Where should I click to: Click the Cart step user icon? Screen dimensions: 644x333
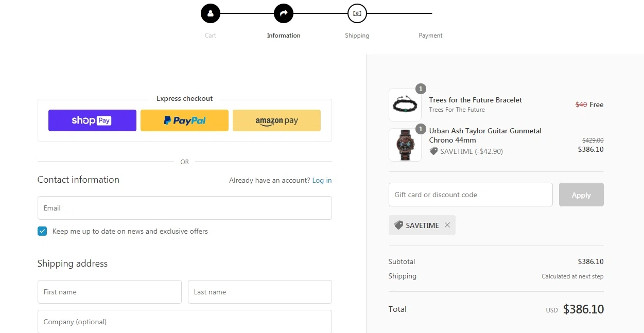tap(210, 14)
